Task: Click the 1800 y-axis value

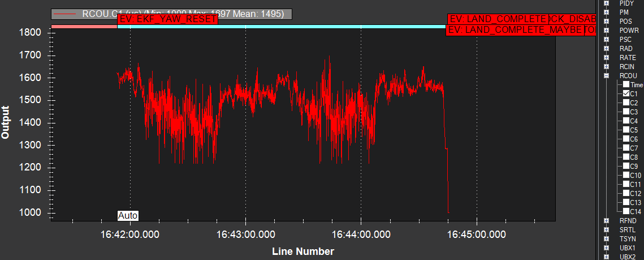Action: [x=29, y=32]
